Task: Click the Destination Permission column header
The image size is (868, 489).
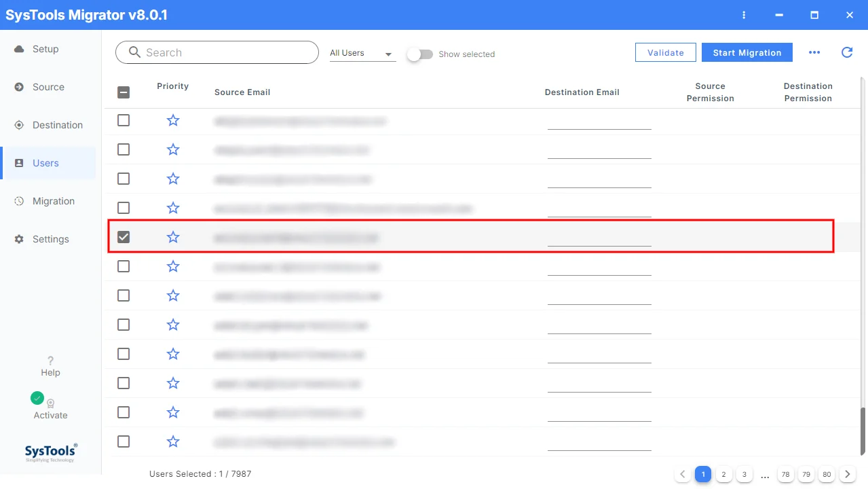Action: [808, 92]
